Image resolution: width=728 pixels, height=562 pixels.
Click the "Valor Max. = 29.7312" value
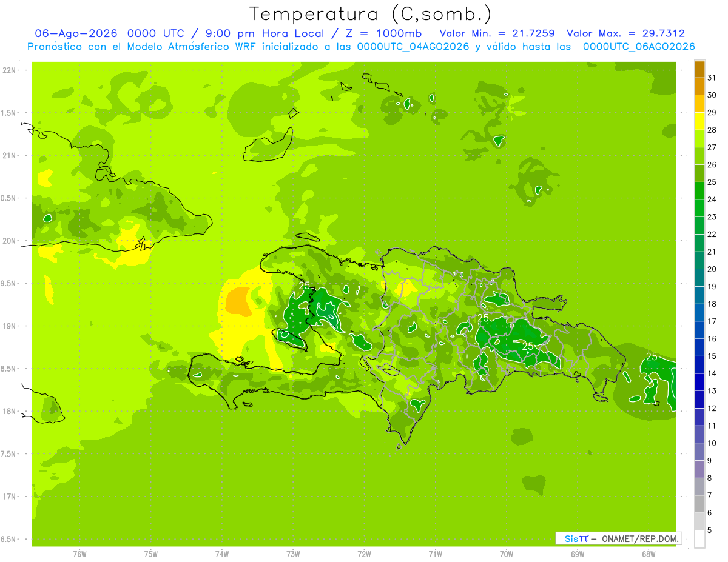(x=625, y=33)
